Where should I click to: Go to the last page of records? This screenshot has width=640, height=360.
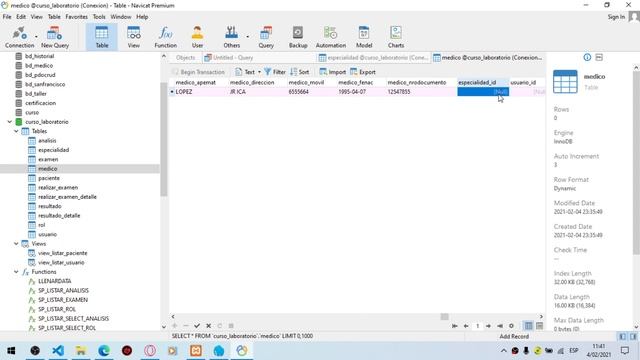pyautogui.click(x=500, y=326)
